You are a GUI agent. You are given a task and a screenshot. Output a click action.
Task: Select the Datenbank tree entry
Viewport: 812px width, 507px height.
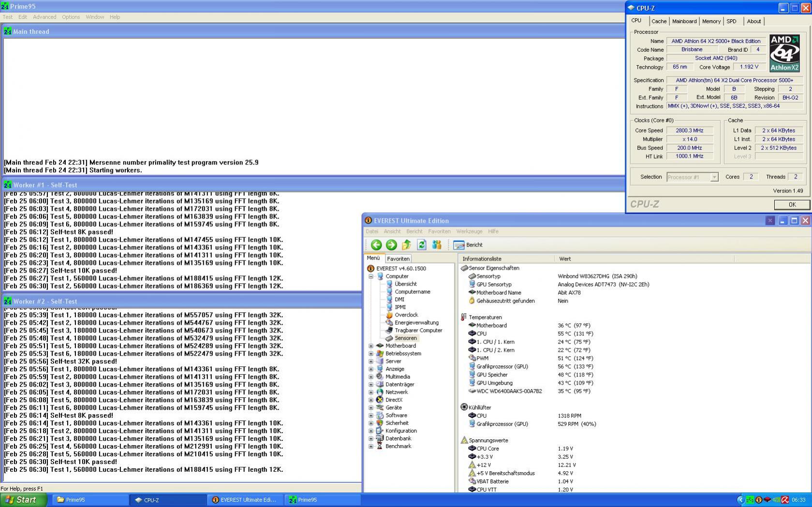pyautogui.click(x=398, y=439)
